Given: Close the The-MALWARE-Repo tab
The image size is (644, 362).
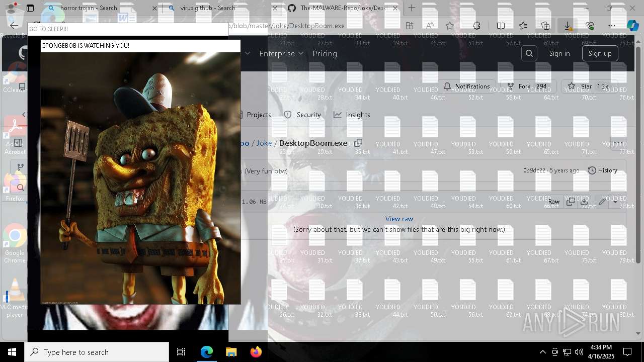Looking at the screenshot, I should [395, 8].
